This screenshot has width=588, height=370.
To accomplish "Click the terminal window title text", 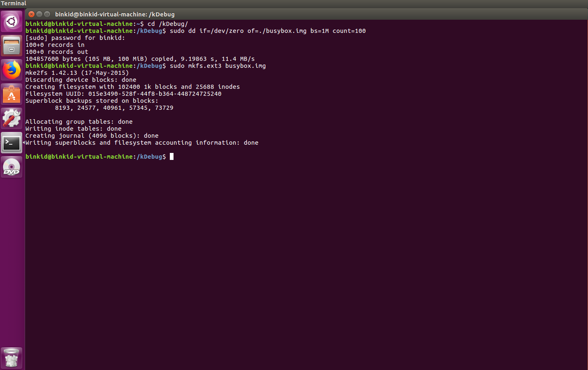I will (115, 14).
